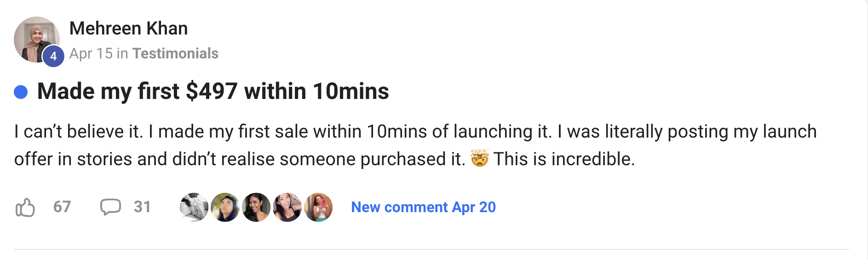Click the like count 67
This screenshot has height=260, width=868.
[62, 207]
